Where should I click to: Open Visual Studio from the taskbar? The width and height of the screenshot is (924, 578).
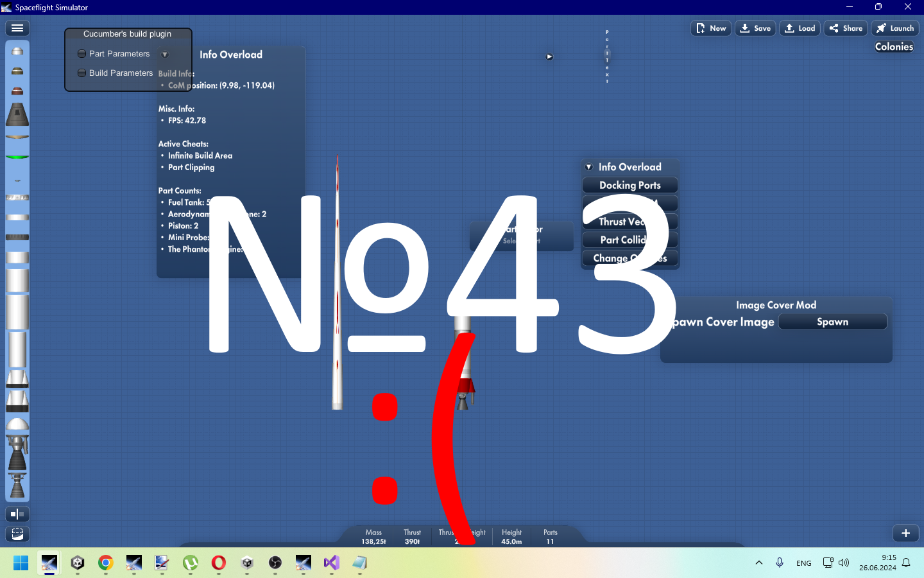(332, 563)
